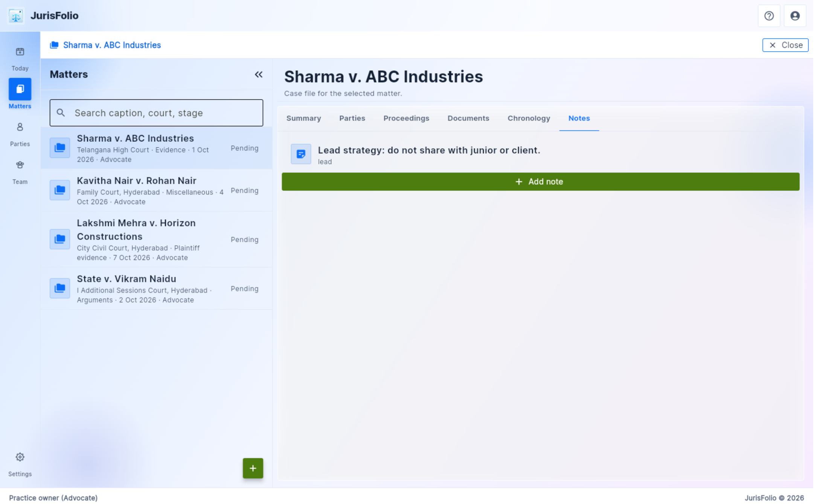This screenshot has height=504, width=823.
Task: Open the Team section icon
Action: [x=20, y=165]
